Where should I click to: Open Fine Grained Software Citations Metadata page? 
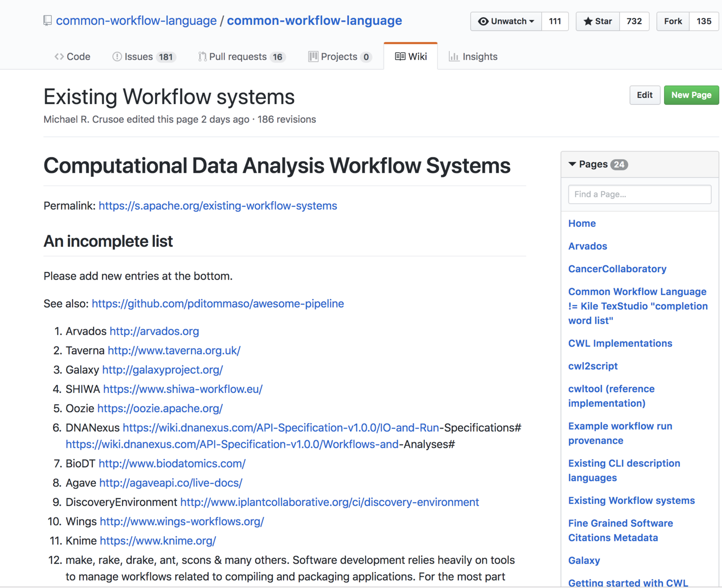620,531
